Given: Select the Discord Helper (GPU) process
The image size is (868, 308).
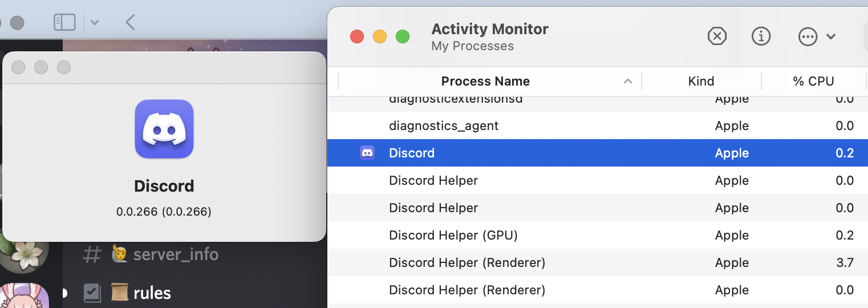Looking at the screenshot, I should (x=598, y=235).
